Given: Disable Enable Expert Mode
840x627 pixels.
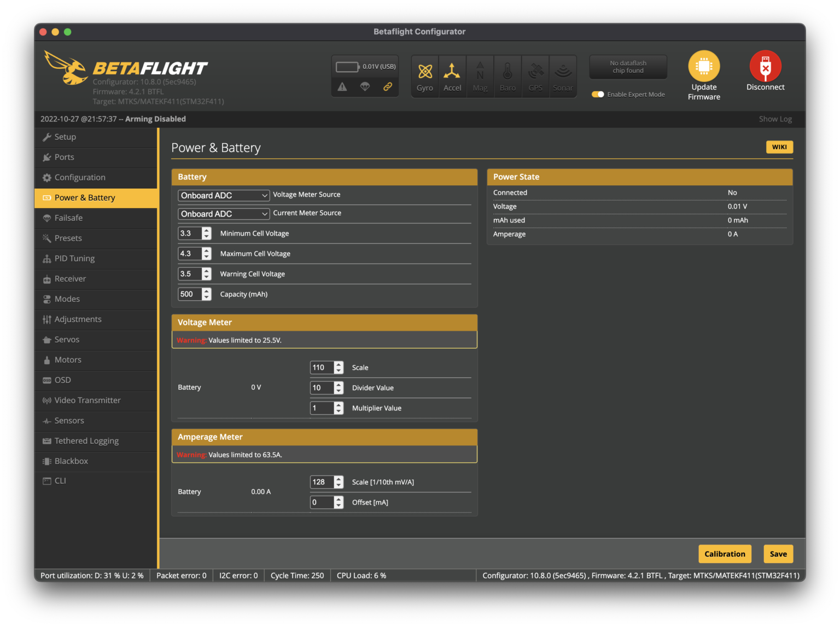Looking at the screenshot, I should (597, 94).
